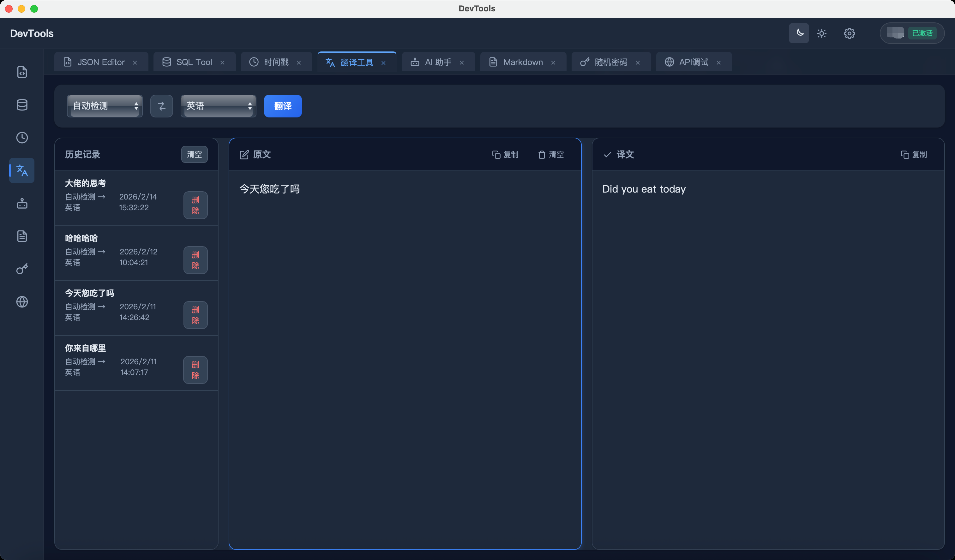This screenshot has height=560, width=955.
Task: Open settings gear in header
Action: point(849,33)
